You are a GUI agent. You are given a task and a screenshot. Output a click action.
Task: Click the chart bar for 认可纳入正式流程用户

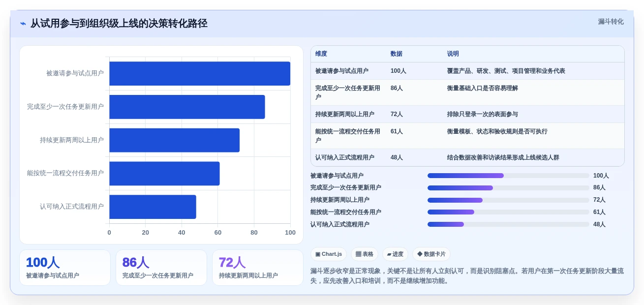click(153, 207)
